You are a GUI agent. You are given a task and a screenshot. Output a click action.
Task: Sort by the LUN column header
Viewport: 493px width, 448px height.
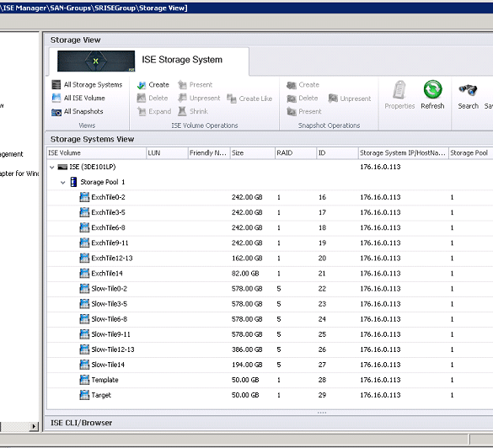167,153
